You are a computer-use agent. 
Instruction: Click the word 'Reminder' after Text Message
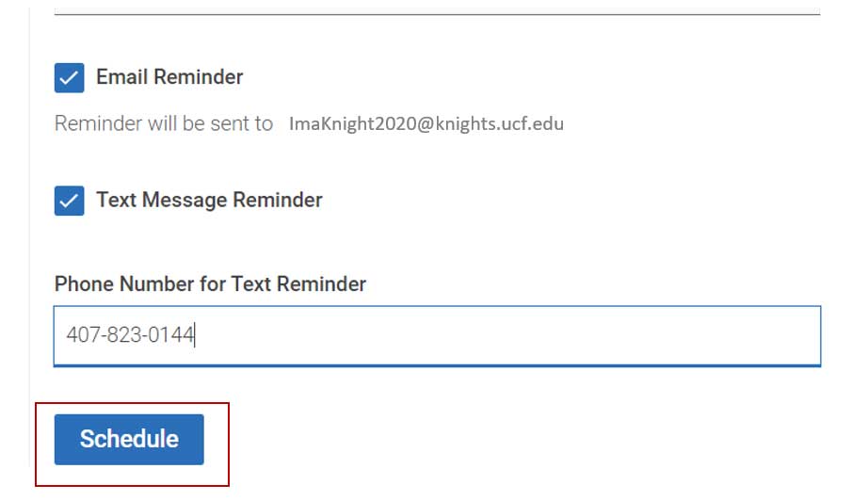click(x=278, y=201)
